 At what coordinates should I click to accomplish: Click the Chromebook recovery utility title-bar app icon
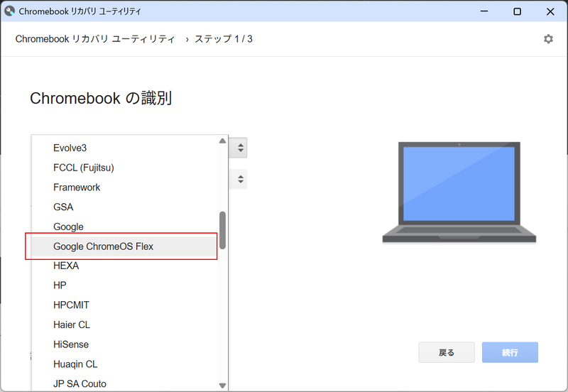click(9, 11)
